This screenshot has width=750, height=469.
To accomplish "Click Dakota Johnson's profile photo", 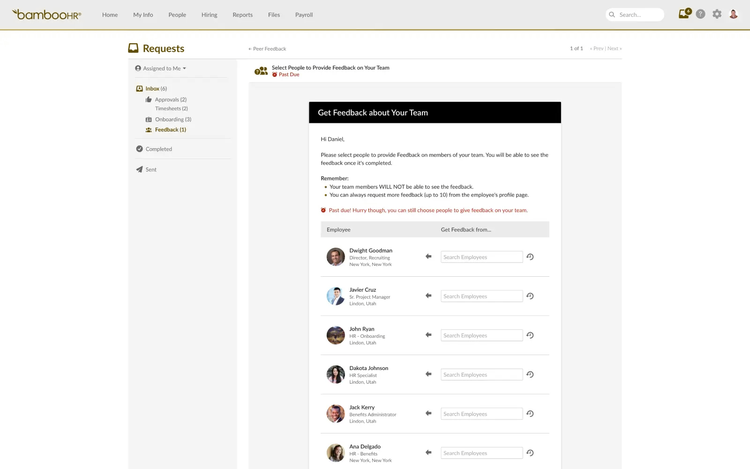I will click(335, 374).
